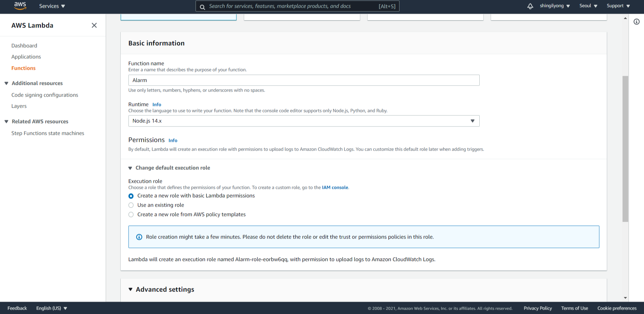Go to Dashboard in sidebar
This screenshot has width=644, height=314.
pyautogui.click(x=24, y=46)
